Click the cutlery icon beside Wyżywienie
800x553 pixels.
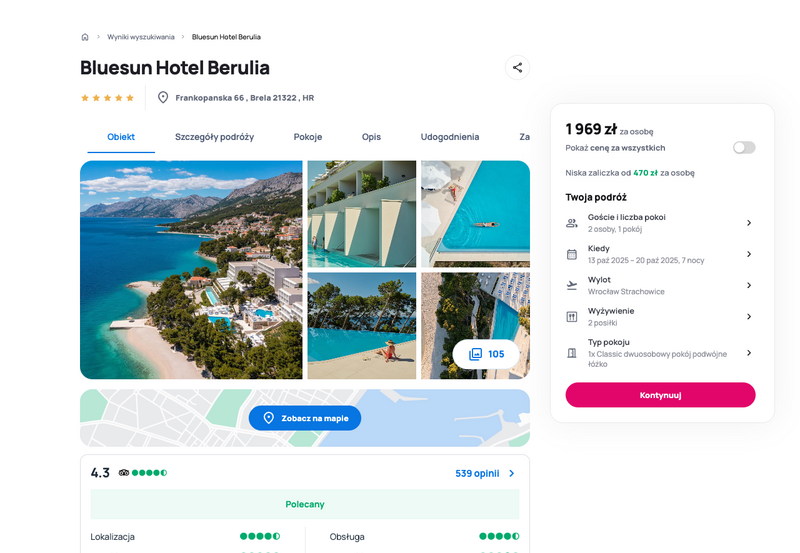(x=572, y=317)
